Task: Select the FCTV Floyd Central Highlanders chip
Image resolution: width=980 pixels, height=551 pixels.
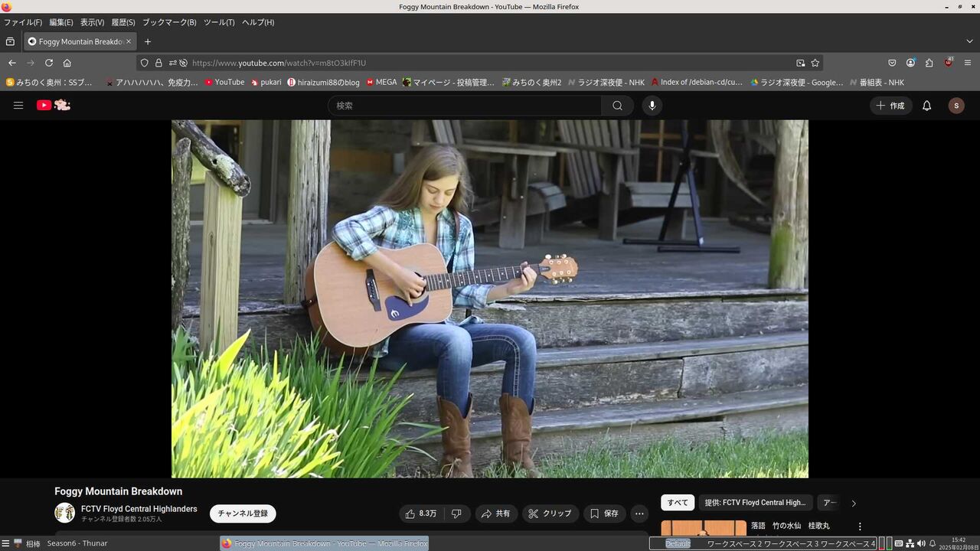Action: pos(756,503)
